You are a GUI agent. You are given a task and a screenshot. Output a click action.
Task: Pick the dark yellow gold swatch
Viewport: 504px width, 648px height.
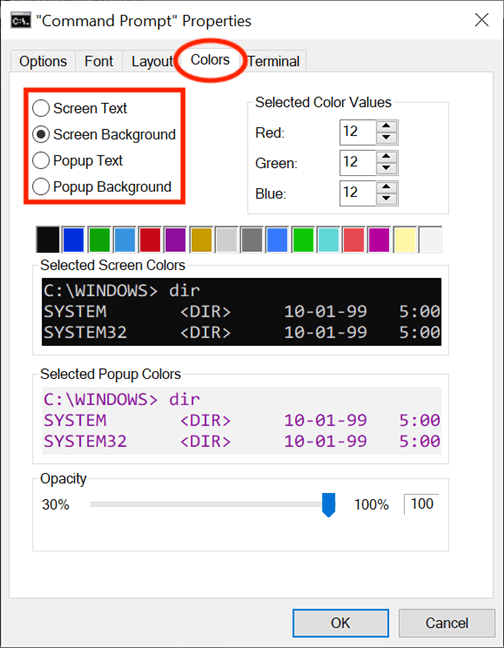click(x=201, y=239)
